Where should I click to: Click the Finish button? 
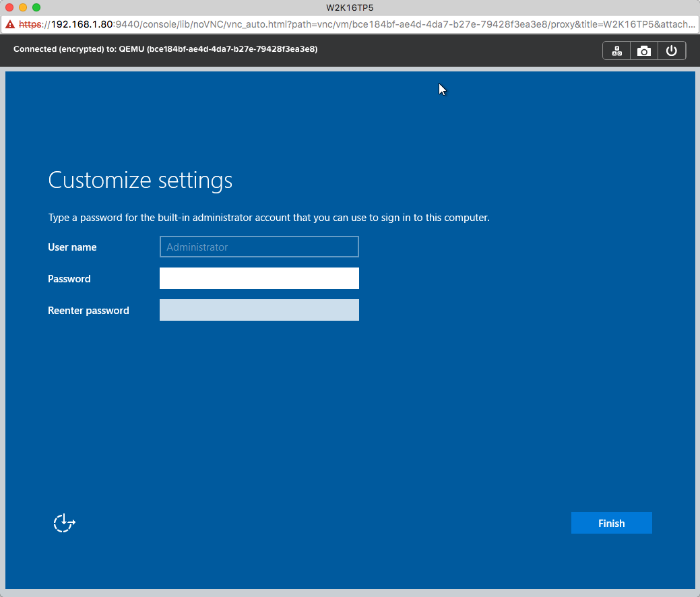point(612,523)
